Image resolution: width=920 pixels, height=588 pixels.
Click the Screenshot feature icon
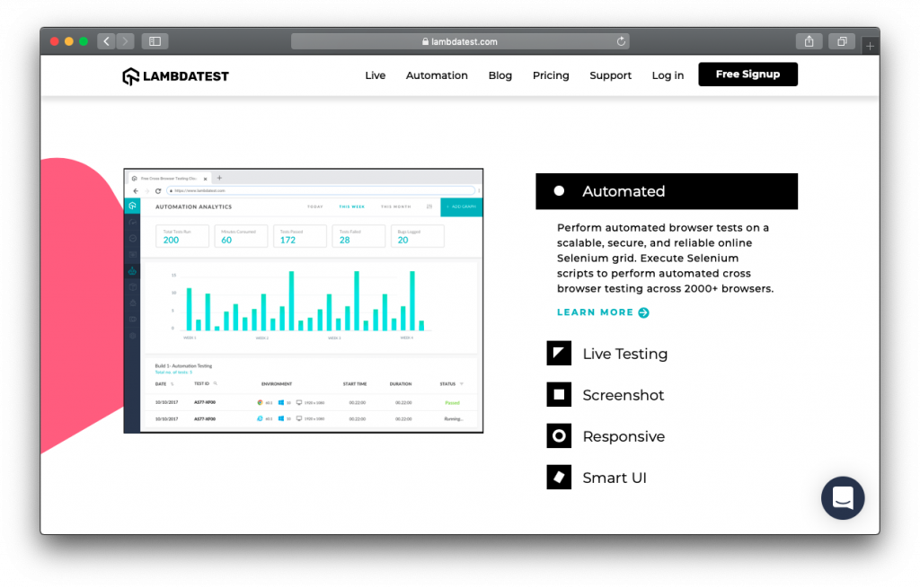point(559,394)
